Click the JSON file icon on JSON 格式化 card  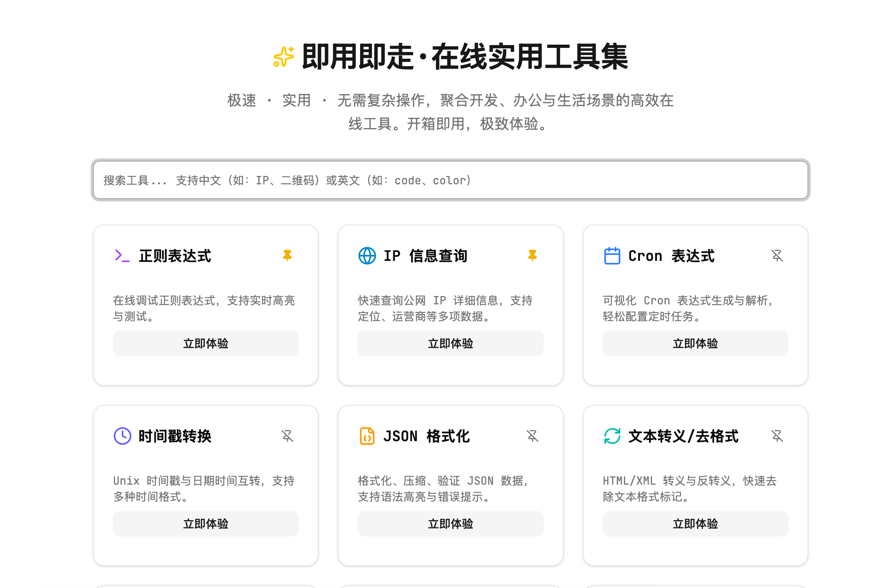pyautogui.click(x=367, y=436)
